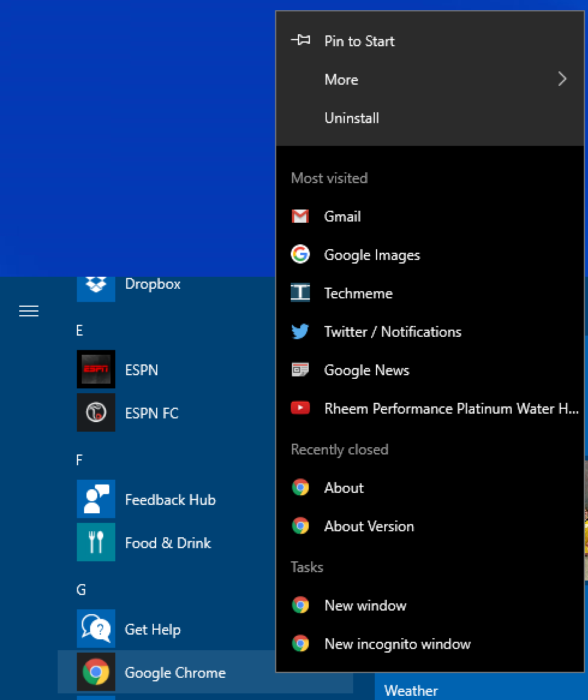Screen dimensions: 588x700
Task: Open the Weather live tile
Action: [x=481, y=686]
